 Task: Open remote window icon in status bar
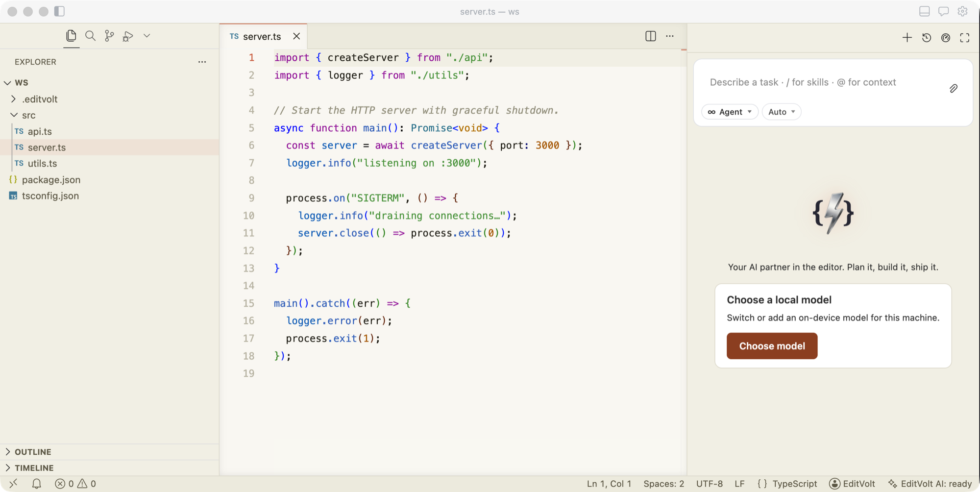[13, 484]
